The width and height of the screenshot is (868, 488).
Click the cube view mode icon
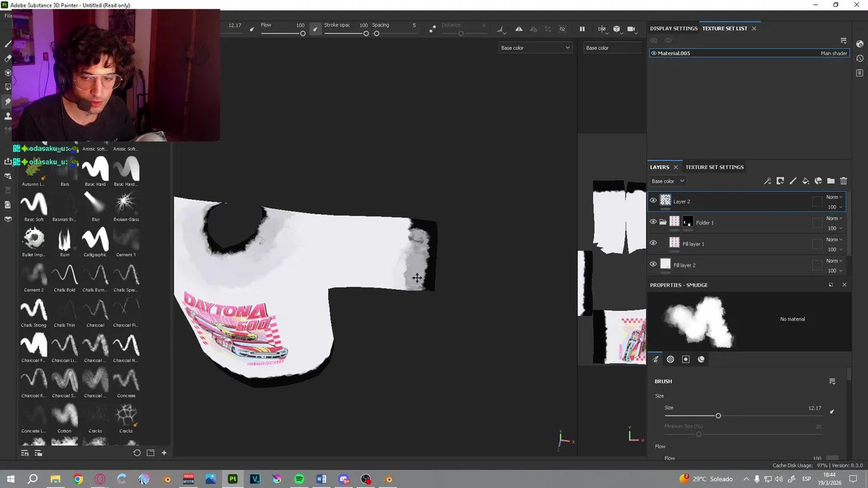pyautogui.click(x=616, y=29)
